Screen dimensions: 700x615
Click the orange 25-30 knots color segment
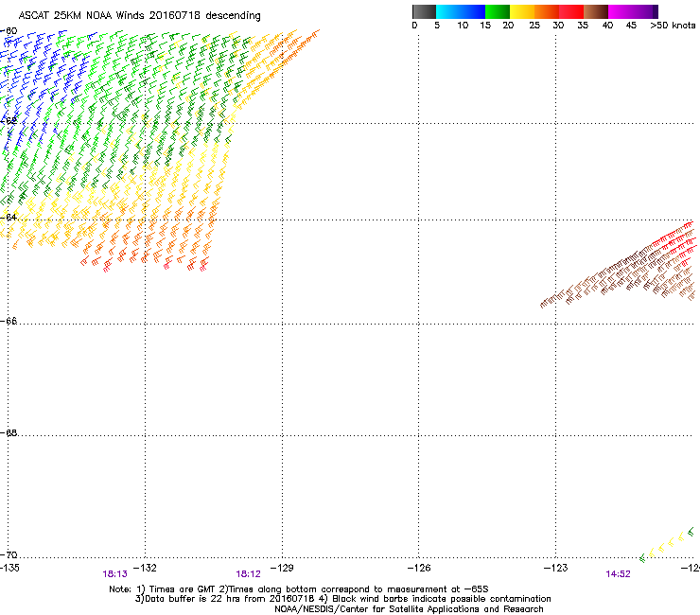click(x=547, y=11)
